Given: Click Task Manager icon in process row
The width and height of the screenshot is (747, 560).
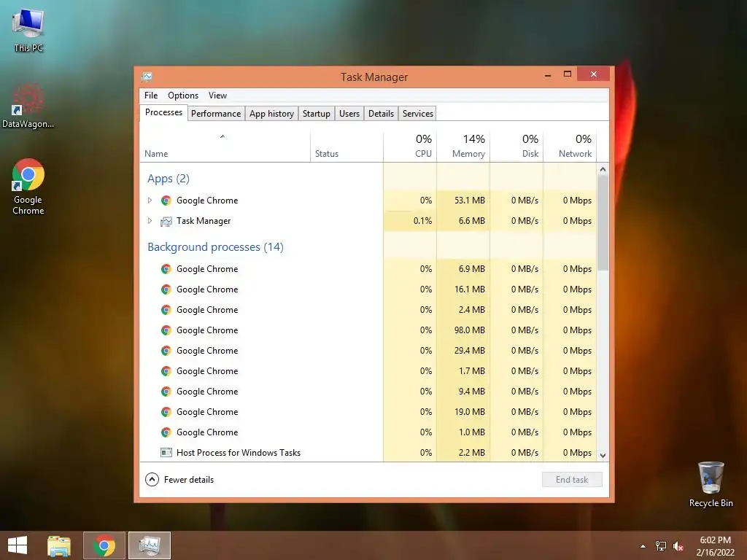Looking at the screenshot, I should click(166, 222).
